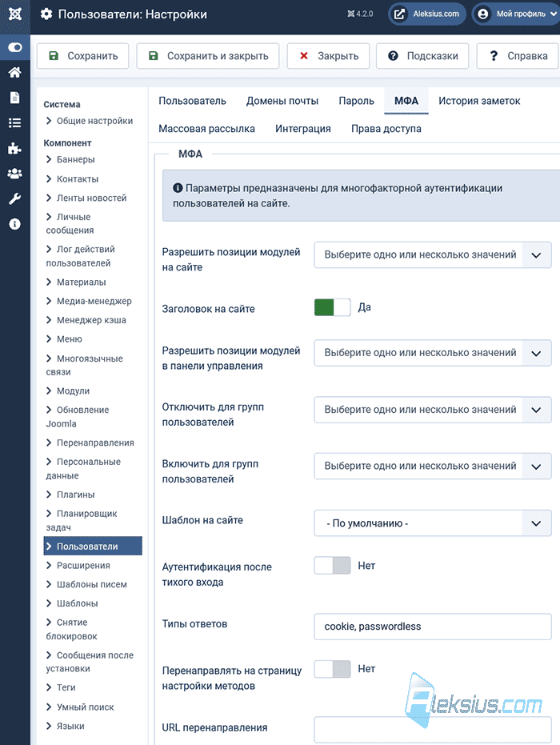Open the System wrench icon in sidebar

click(14, 198)
